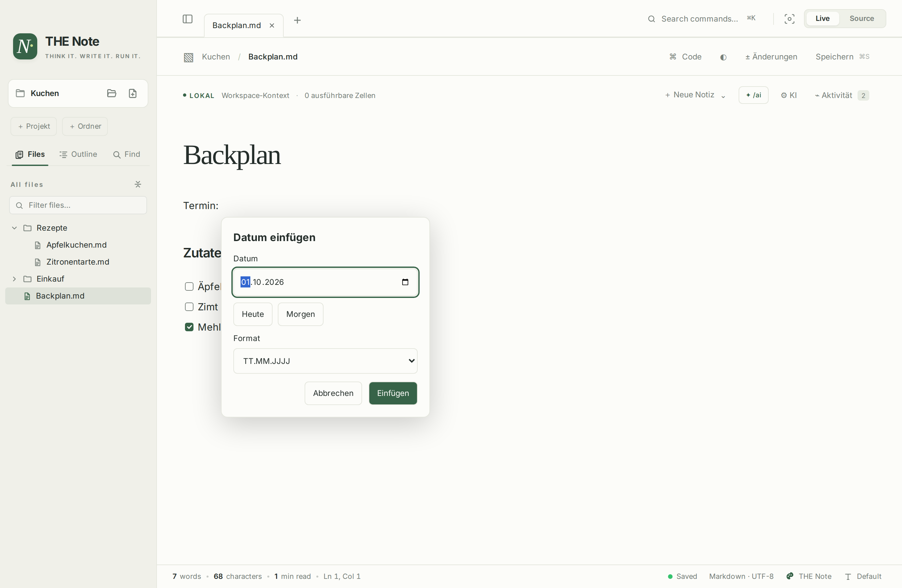Image resolution: width=902 pixels, height=588 pixels.
Task: Set date with the Morgen button
Action: coord(301,314)
